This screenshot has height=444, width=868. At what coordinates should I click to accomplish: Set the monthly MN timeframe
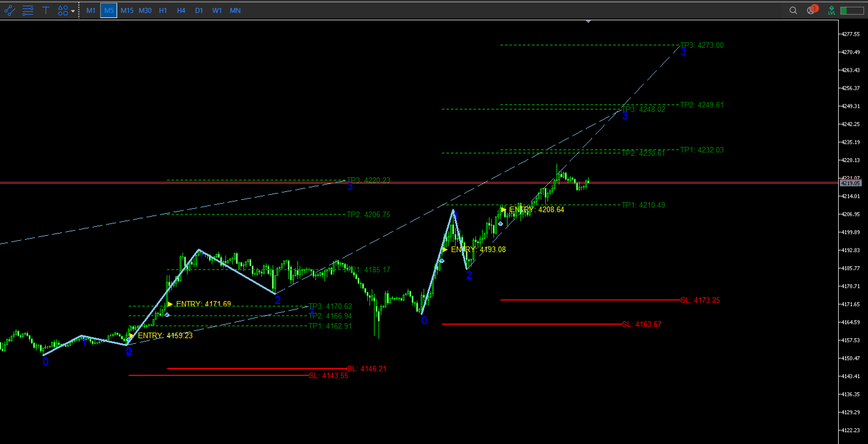click(235, 10)
